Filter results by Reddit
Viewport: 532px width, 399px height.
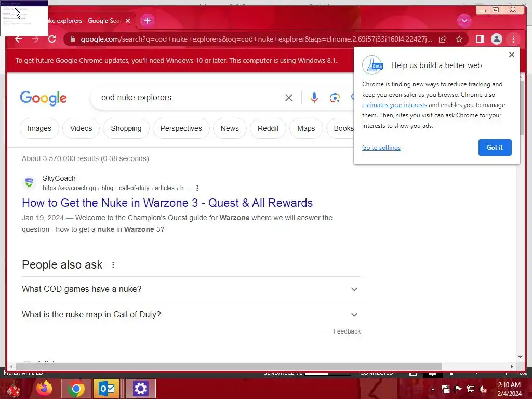point(268,129)
